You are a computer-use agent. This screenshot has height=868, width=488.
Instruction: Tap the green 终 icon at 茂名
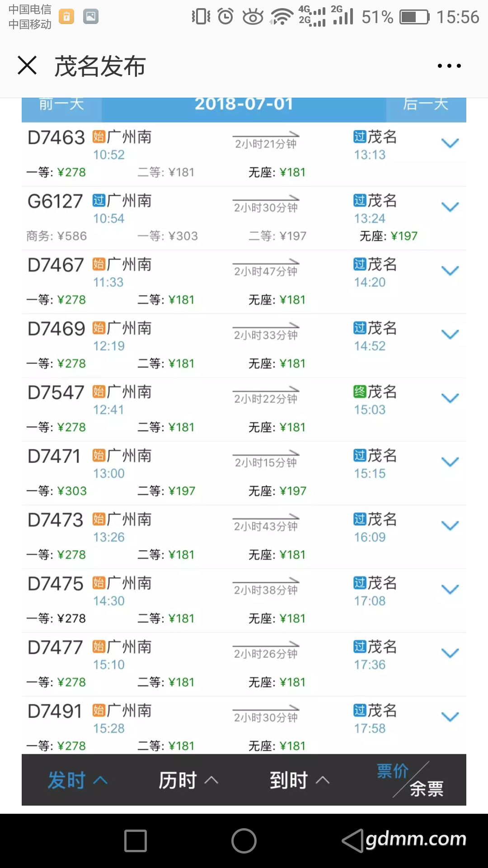click(360, 392)
